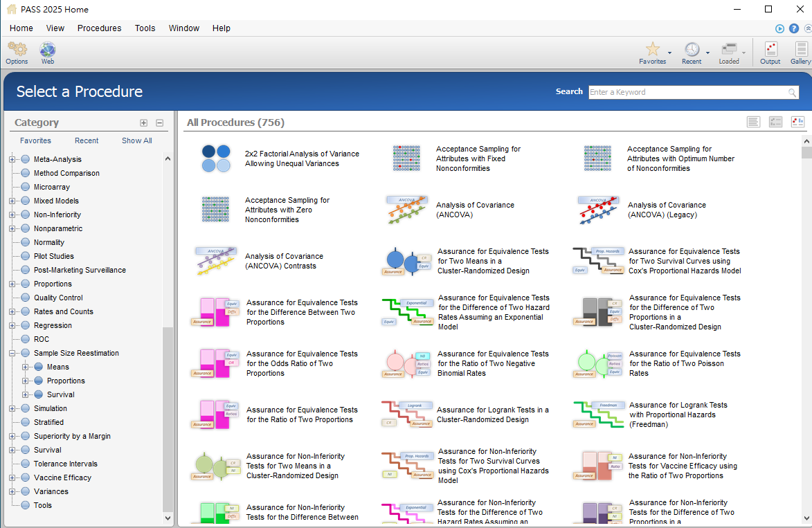This screenshot has height=528, width=812.
Task: Open the Gallery toolbar icon
Action: [801, 49]
